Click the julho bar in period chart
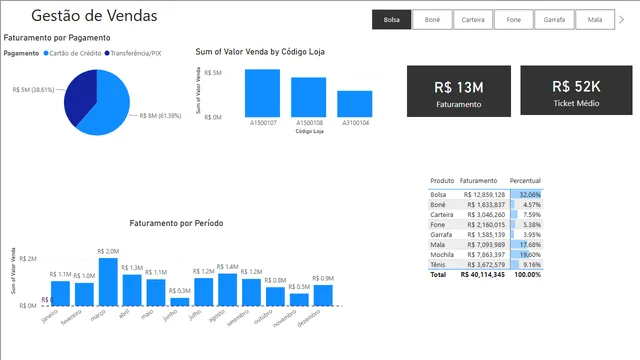The width and height of the screenshot is (640, 360). coord(204,292)
